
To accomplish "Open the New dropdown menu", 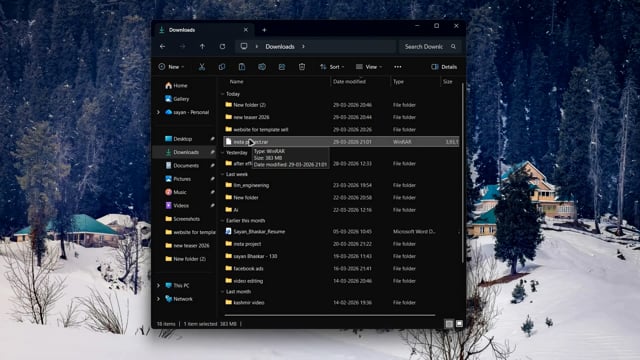I will point(171,67).
